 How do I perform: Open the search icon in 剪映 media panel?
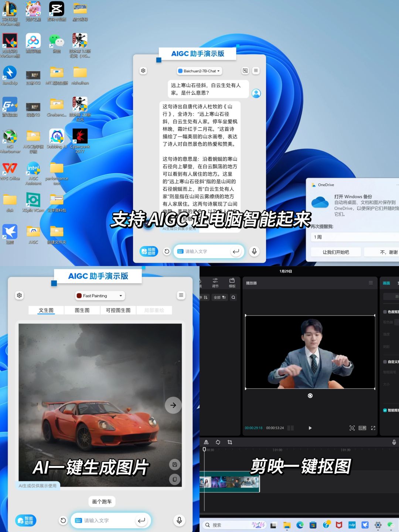233,297
